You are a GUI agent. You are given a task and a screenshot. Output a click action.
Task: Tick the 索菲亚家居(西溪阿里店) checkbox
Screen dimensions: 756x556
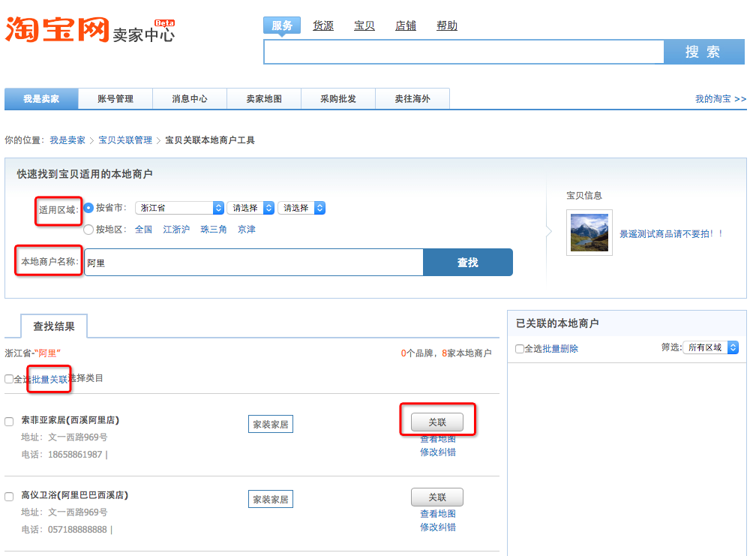9,422
